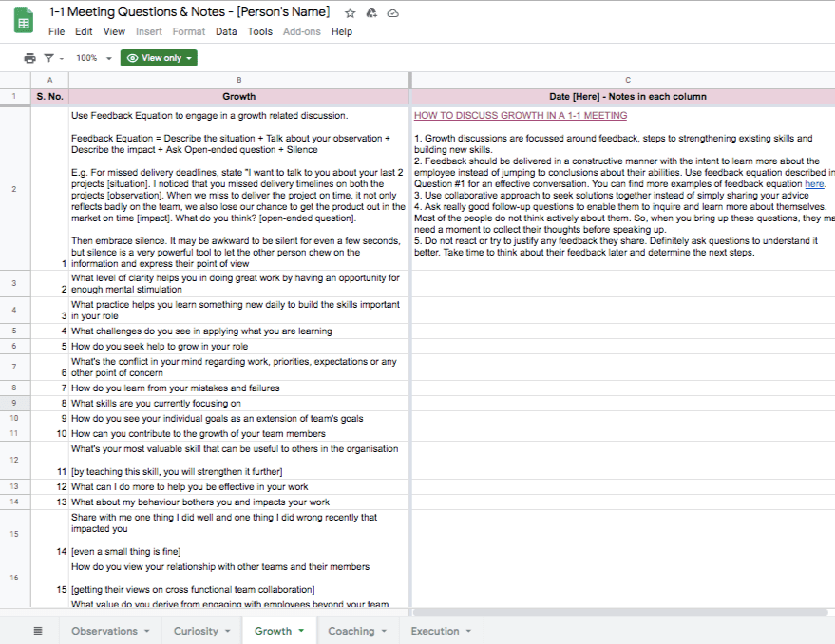Select the Growth sheet tab
This screenshot has height=644, width=835.
(x=274, y=631)
